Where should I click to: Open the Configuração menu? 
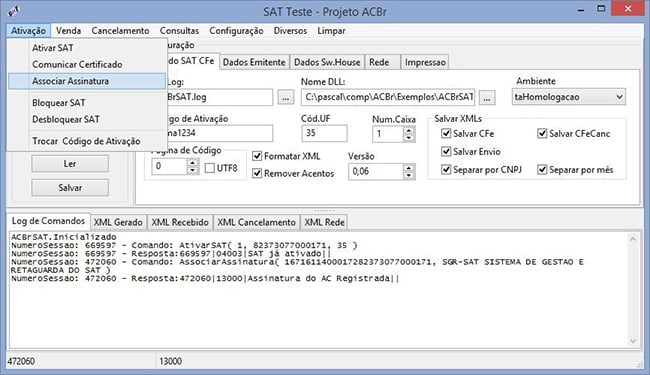(236, 31)
